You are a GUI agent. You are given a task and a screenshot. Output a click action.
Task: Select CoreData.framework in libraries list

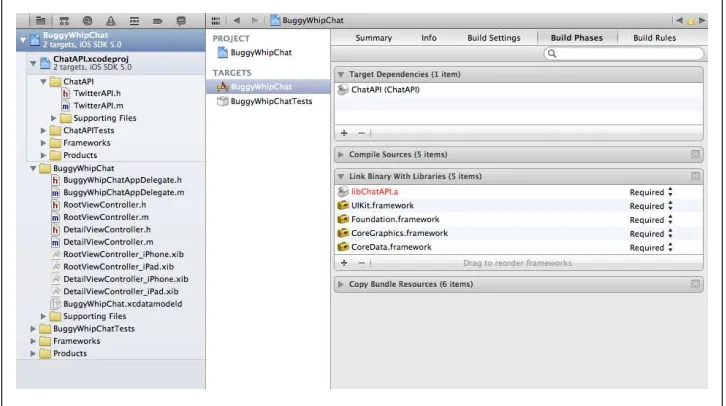[391, 247]
